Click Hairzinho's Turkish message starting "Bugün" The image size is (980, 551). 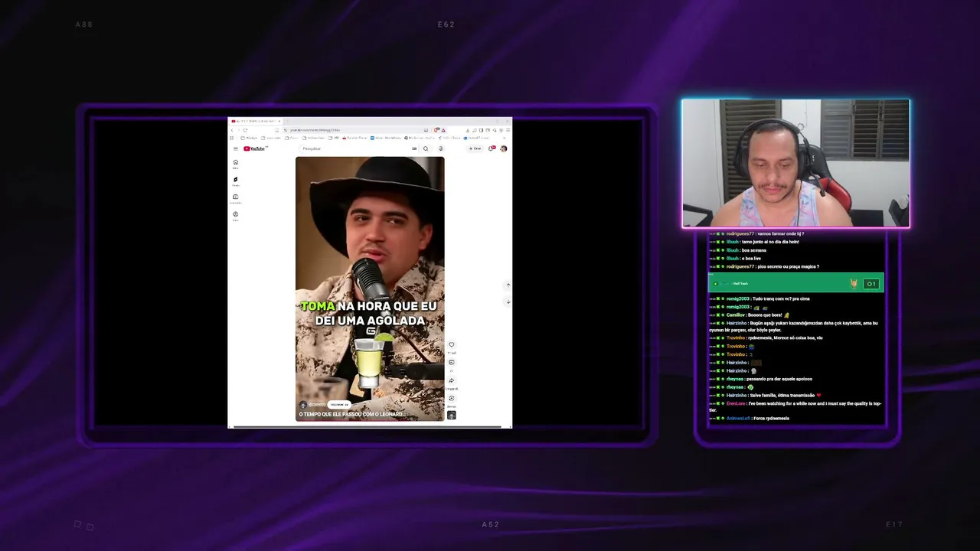(793, 326)
